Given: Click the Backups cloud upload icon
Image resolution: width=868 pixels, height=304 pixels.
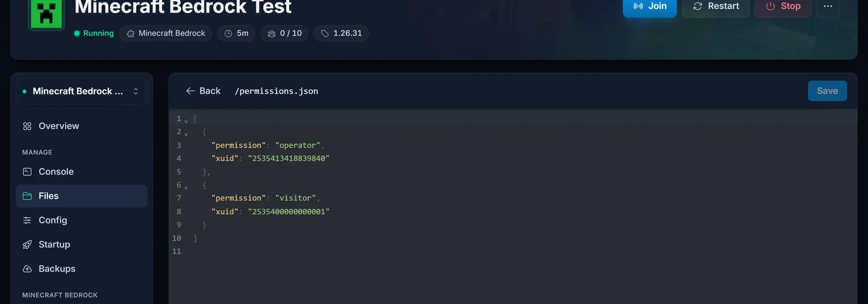Looking at the screenshot, I should click(x=27, y=269).
